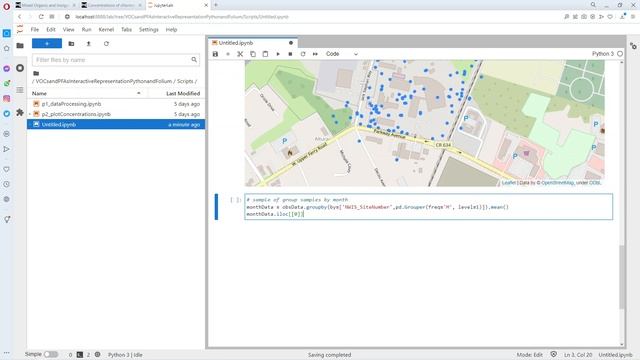Run the selected cell
The image size is (640, 360).
[x=278, y=54]
